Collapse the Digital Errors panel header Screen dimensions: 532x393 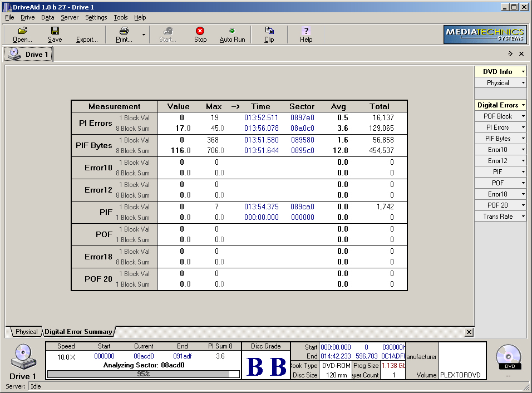pyautogui.click(x=500, y=105)
